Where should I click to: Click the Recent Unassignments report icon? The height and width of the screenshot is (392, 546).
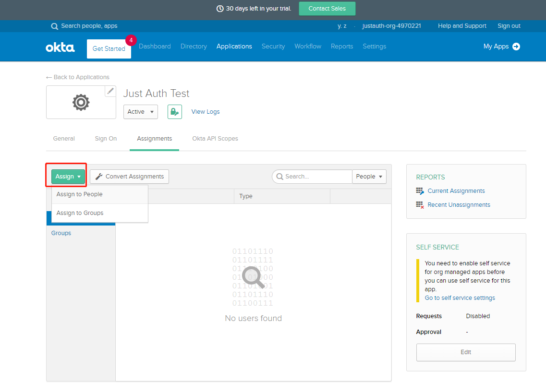(x=420, y=205)
